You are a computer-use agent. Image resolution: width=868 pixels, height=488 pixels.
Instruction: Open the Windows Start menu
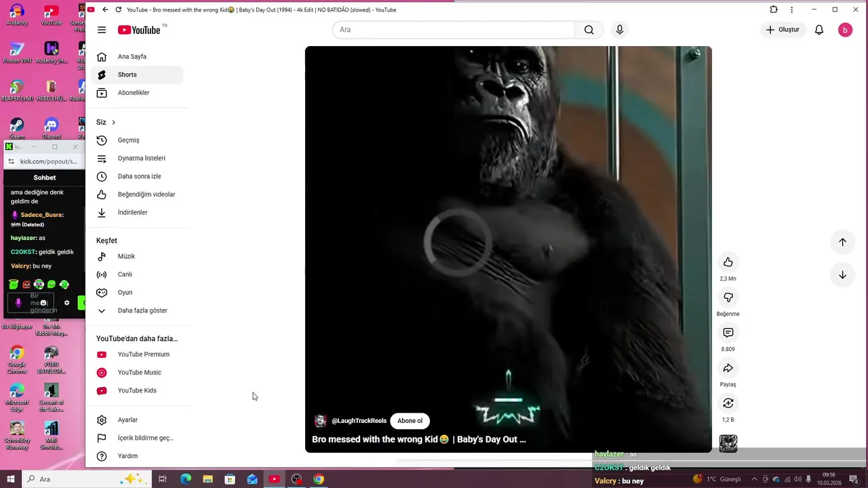[x=10, y=479]
